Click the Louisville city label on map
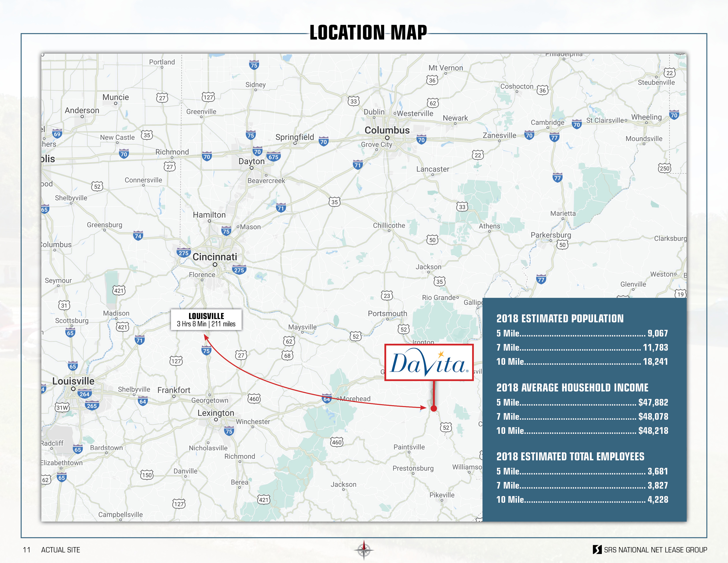The width and height of the screenshot is (728, 563). click(x=73, y=381)
